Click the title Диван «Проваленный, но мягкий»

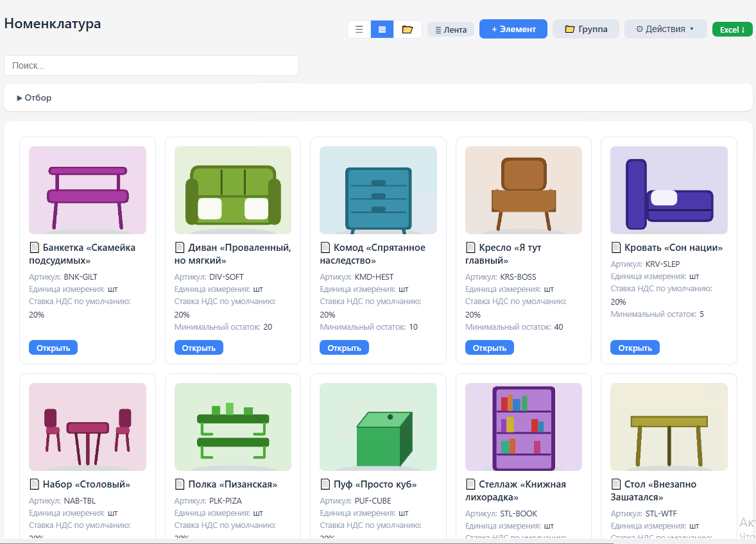233,254
